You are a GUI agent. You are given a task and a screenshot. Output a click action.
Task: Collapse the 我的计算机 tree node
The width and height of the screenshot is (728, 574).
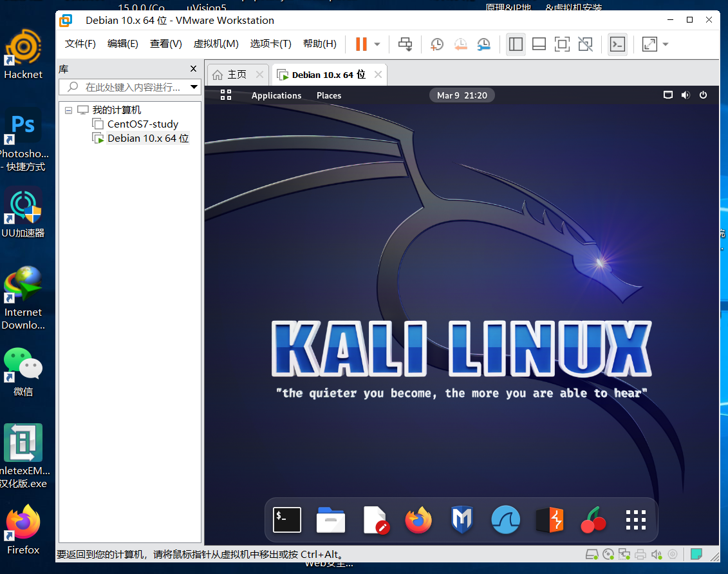click(x=68, y=110)
